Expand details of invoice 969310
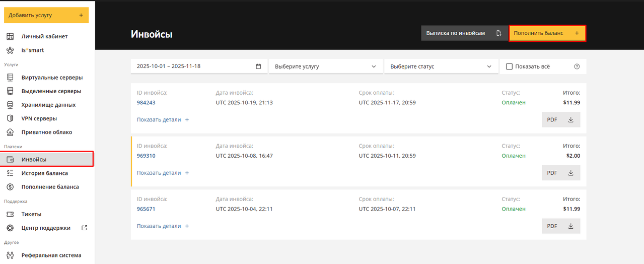 (163, 173)
